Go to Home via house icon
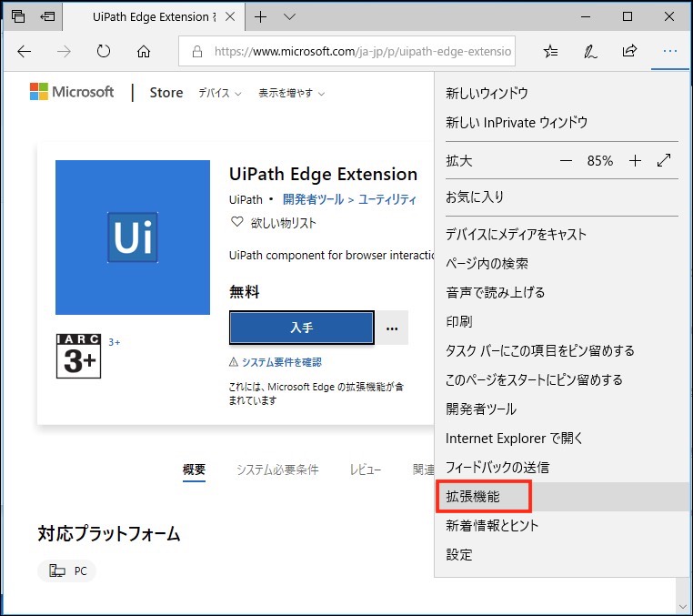Image resolution: width=693 pixels, height=616 pixels. tap(143, 52)
